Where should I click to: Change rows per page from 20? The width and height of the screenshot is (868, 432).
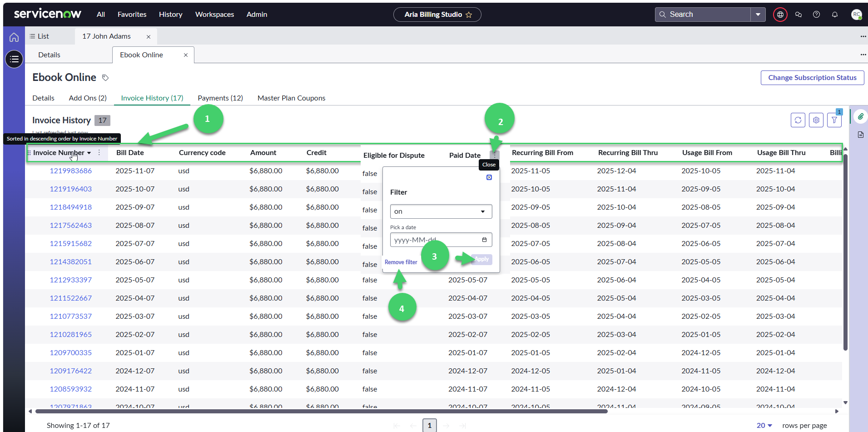(x=764, y=426)
